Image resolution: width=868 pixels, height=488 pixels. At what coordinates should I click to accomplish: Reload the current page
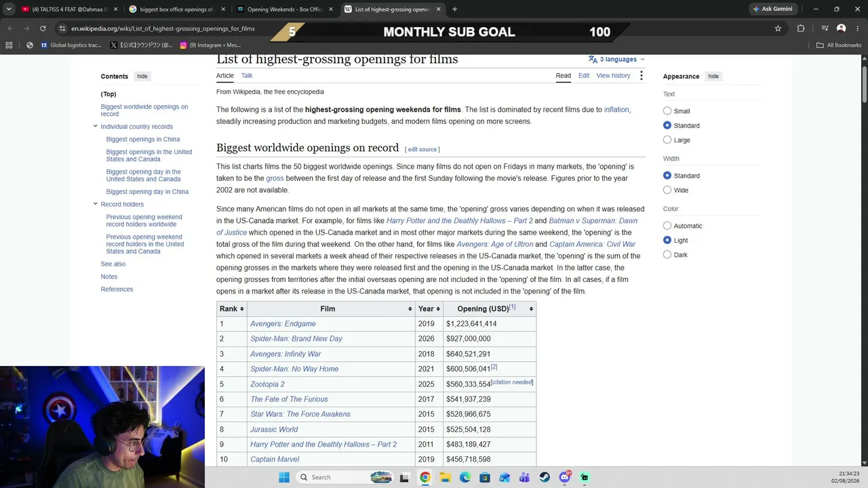43,28
